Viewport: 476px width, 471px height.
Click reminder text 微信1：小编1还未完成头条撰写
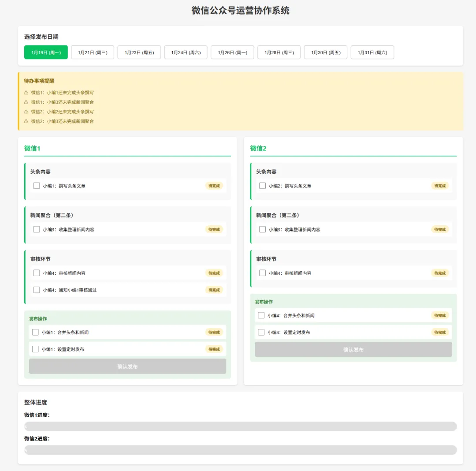[x=62, y=93]
